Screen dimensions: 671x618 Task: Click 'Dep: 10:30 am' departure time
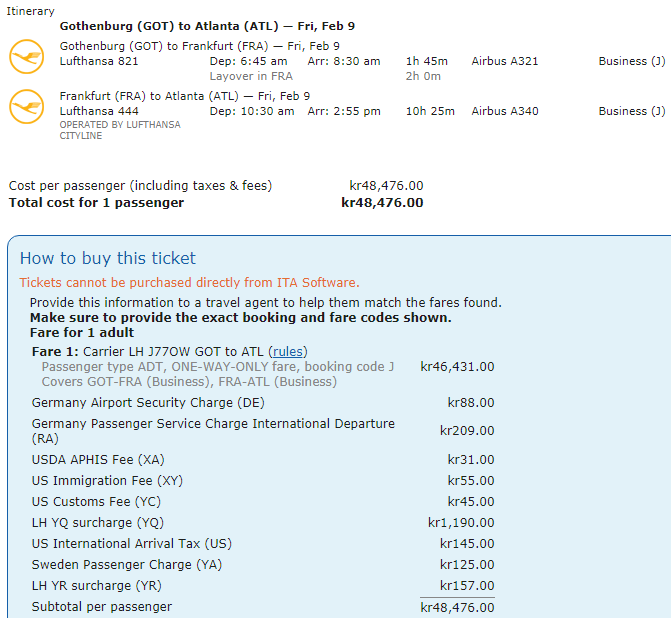pyautogui.click(x=252, y=111)
